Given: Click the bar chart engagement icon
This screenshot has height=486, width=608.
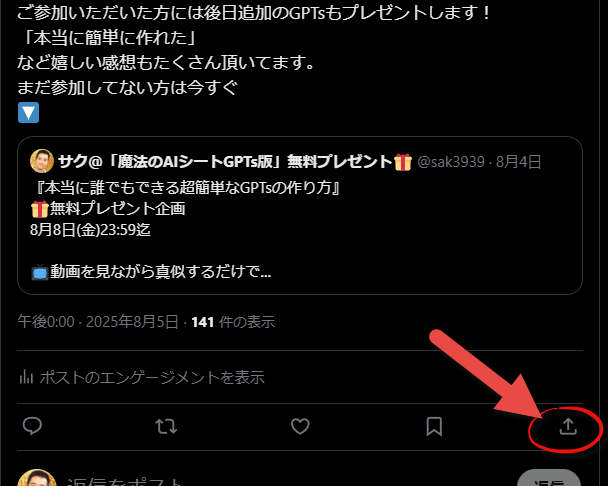Looking at the screenshot, I should click(26, 377).
